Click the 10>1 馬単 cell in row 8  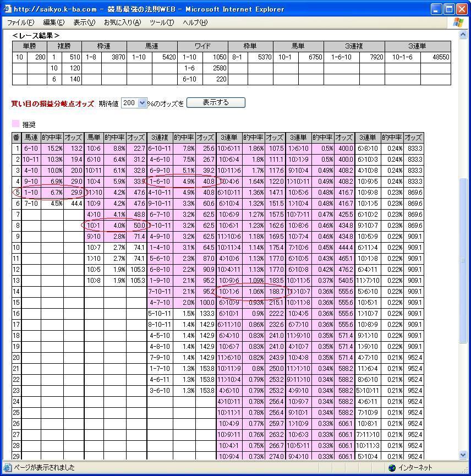coord(94,226)
